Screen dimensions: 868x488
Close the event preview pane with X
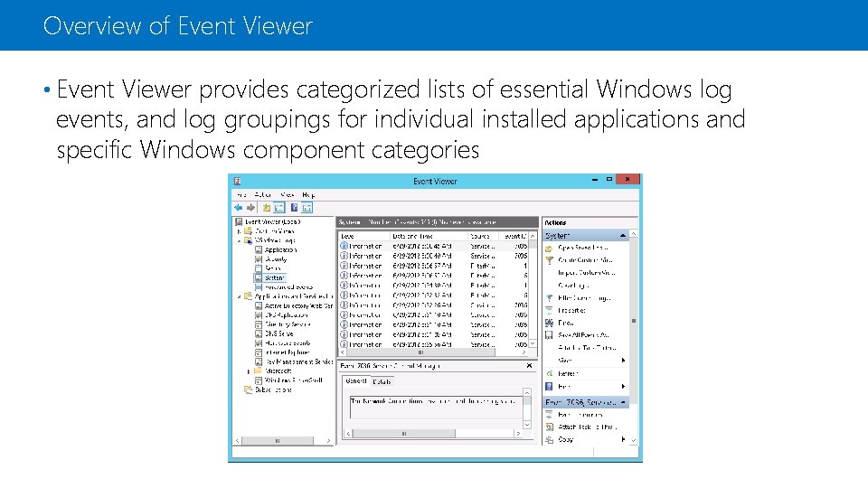pyautogui.click(x=529, y=366)
